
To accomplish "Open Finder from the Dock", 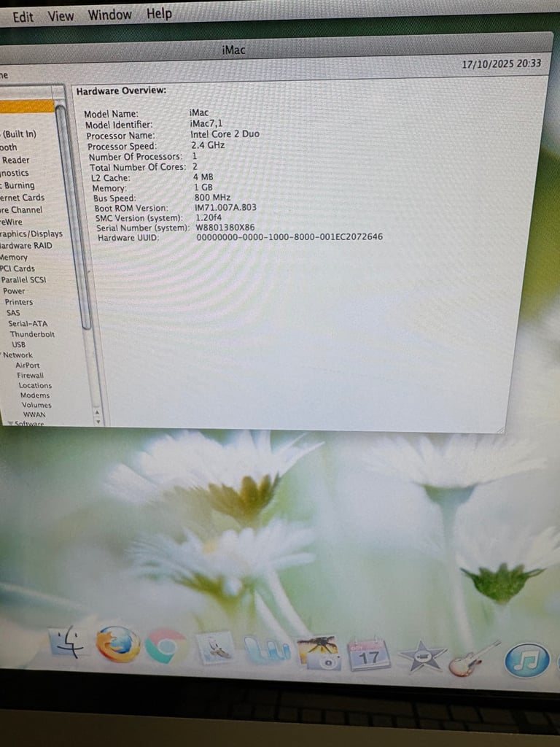I will pyautogui.click(x=66, y=643).
